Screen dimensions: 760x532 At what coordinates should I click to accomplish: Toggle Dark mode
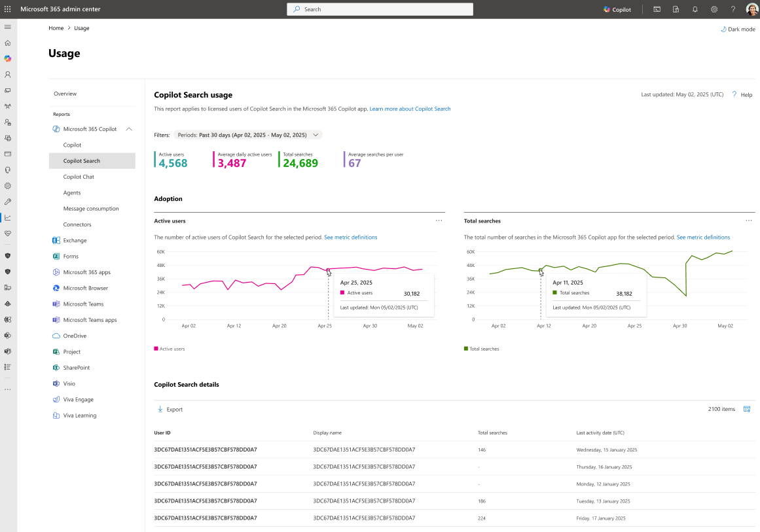738,29
